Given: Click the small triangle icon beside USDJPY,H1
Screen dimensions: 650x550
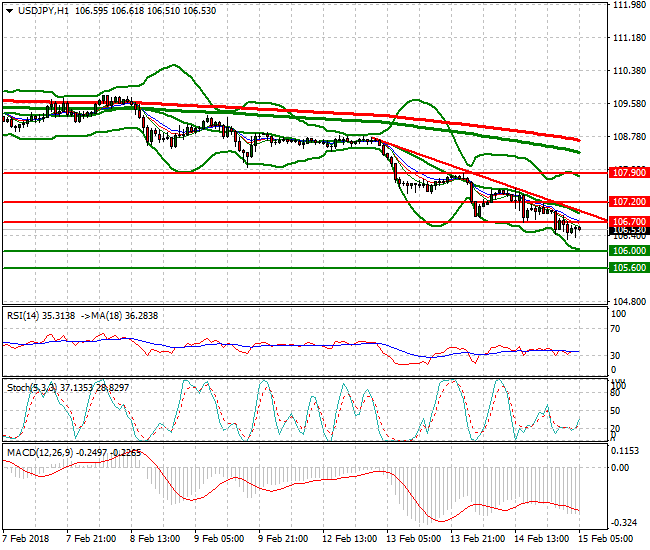Looking at the screenshot, I should [6, 10].
